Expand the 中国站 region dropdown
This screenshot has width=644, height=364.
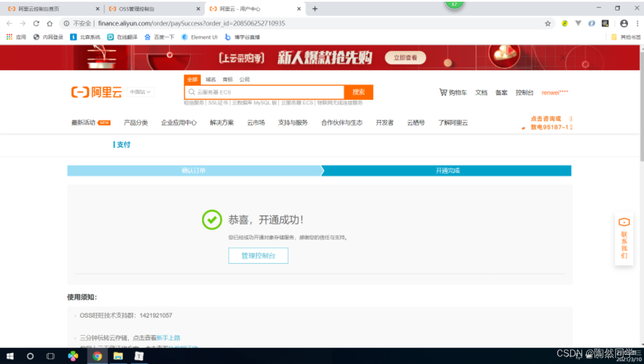[140, 92]
